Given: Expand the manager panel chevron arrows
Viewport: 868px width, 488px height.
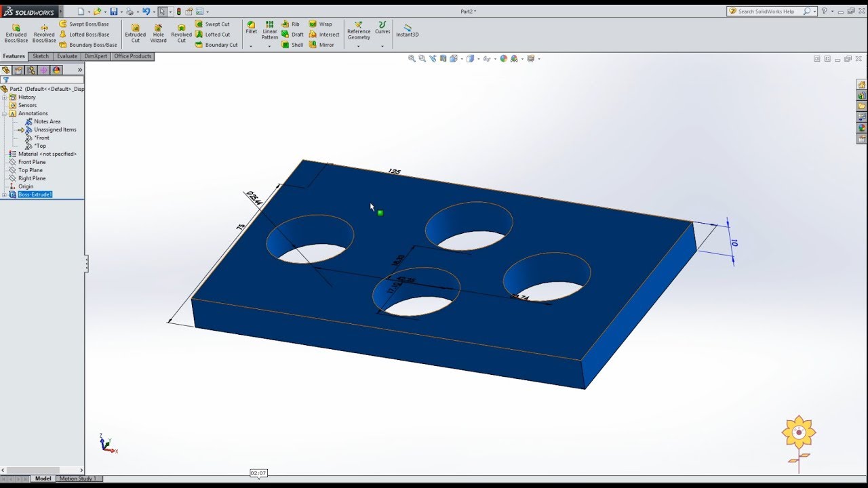Looking at the screenshot, I should pos(80,70).
